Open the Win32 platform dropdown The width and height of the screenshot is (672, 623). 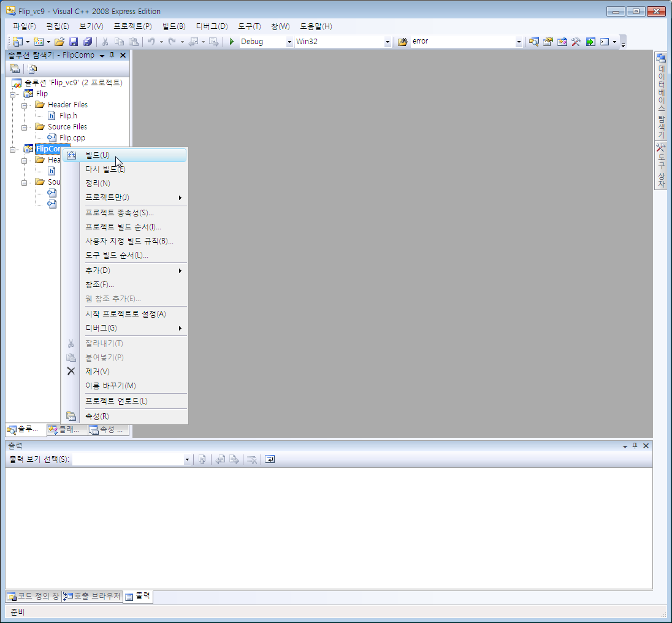click(x=388, y=42)
